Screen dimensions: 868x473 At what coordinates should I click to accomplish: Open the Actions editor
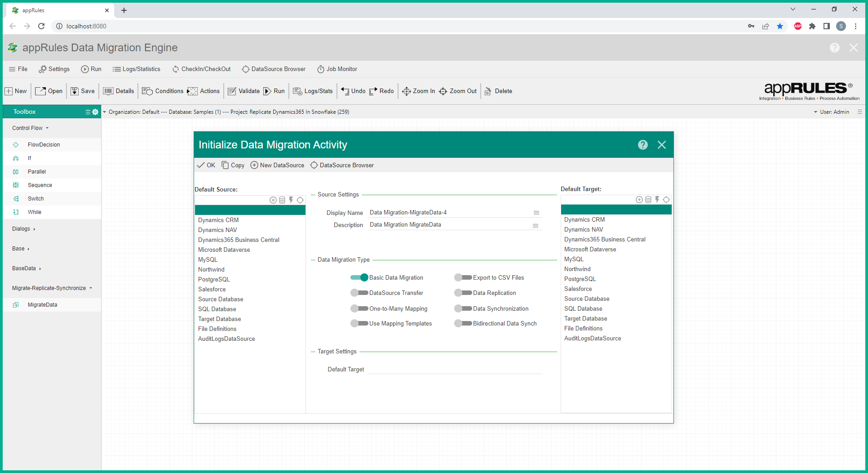pos(204,91)
